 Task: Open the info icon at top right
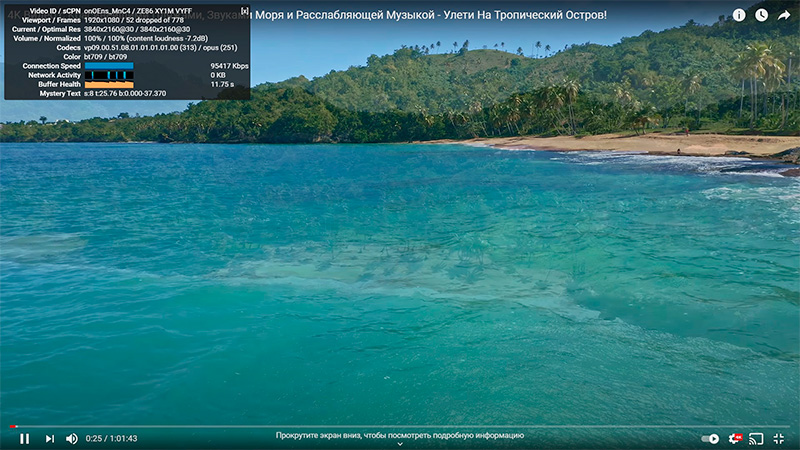[x=739, y=15]
